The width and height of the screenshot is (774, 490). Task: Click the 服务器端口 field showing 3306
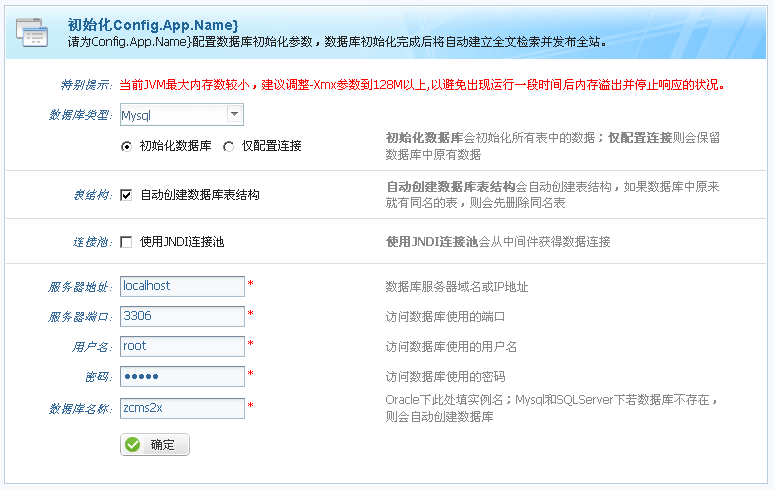182,316
